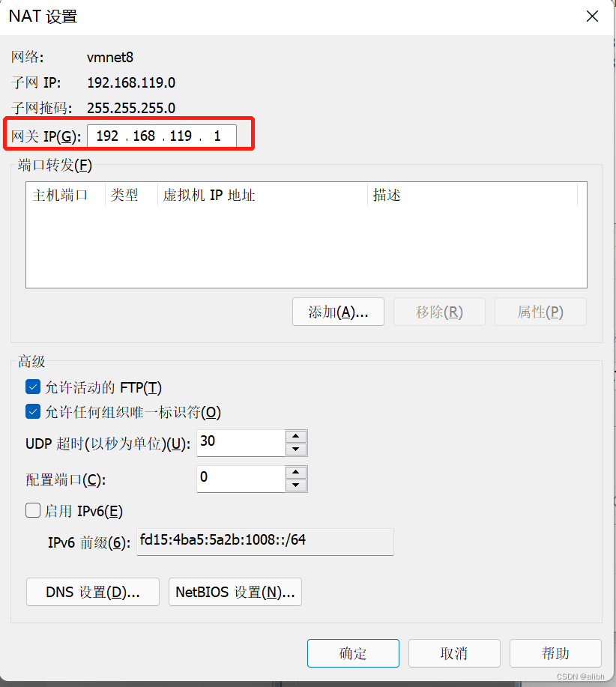Uncheck 允许任何组织唯一标识符
Viewport: 616px width, 687px height.
(x=32, y=412)
